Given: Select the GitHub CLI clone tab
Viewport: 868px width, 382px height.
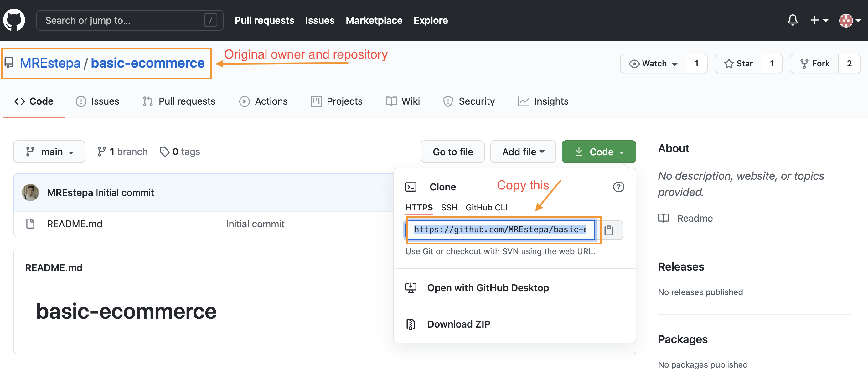Looking at the screenshot, I should [x=486, y=208].
